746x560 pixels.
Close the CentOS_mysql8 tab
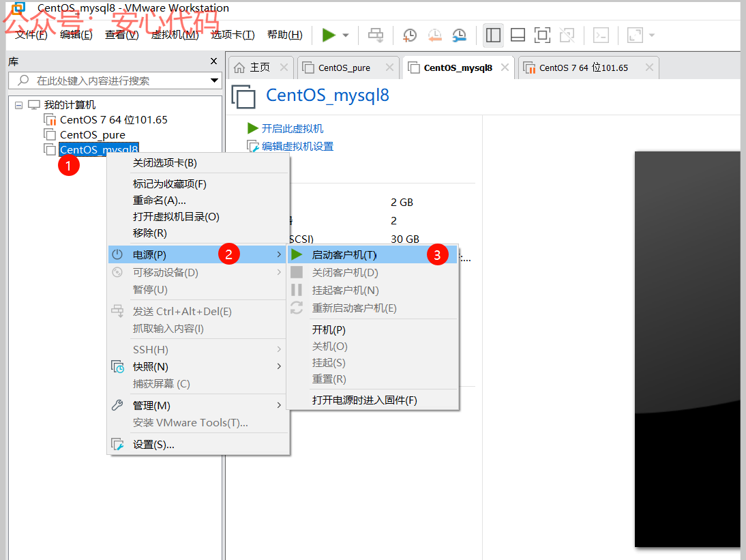(505, 68)
